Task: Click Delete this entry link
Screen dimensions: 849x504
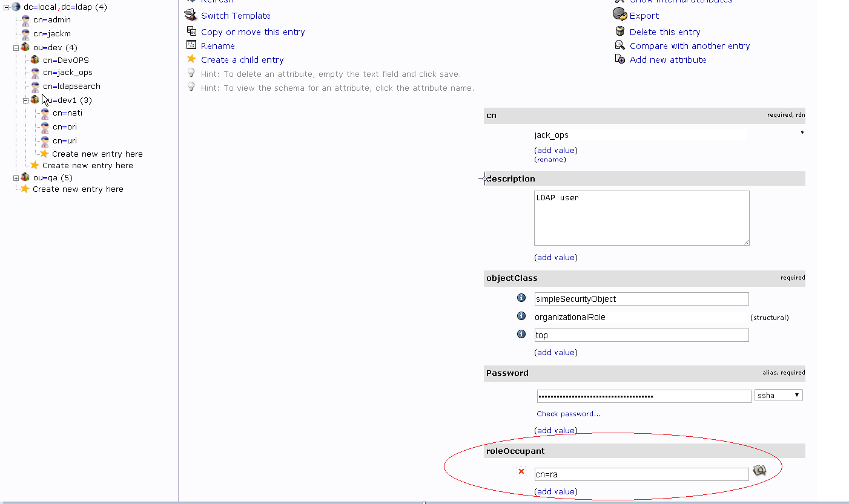Action: (665, 32)
